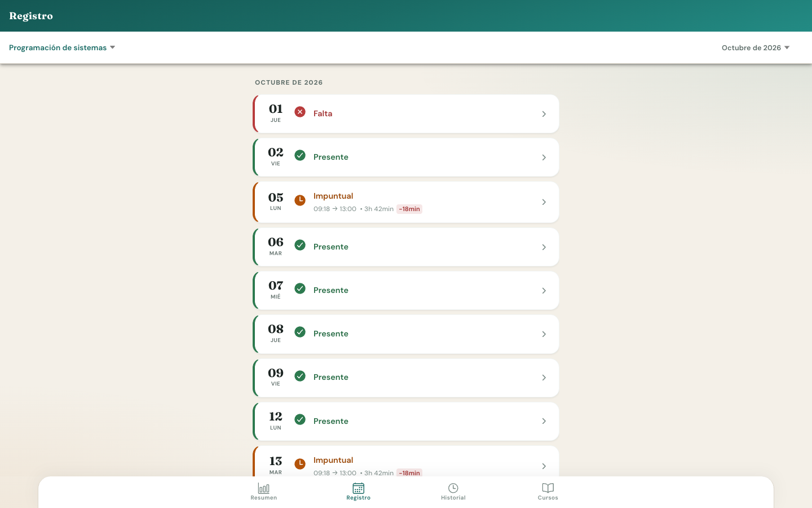Click the Presente label on day 09

[x=331, y=377]
